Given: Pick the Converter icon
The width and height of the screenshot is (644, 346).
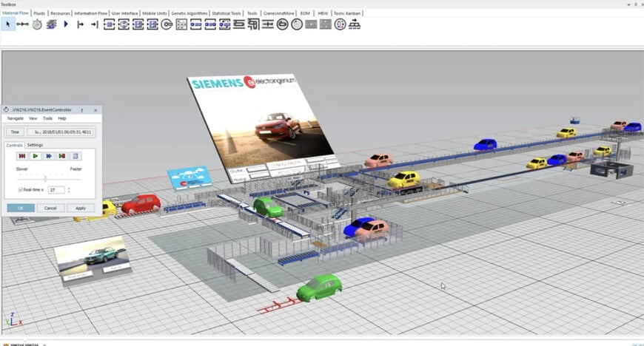Looking at the screenshot, I should tap(268, 24).
